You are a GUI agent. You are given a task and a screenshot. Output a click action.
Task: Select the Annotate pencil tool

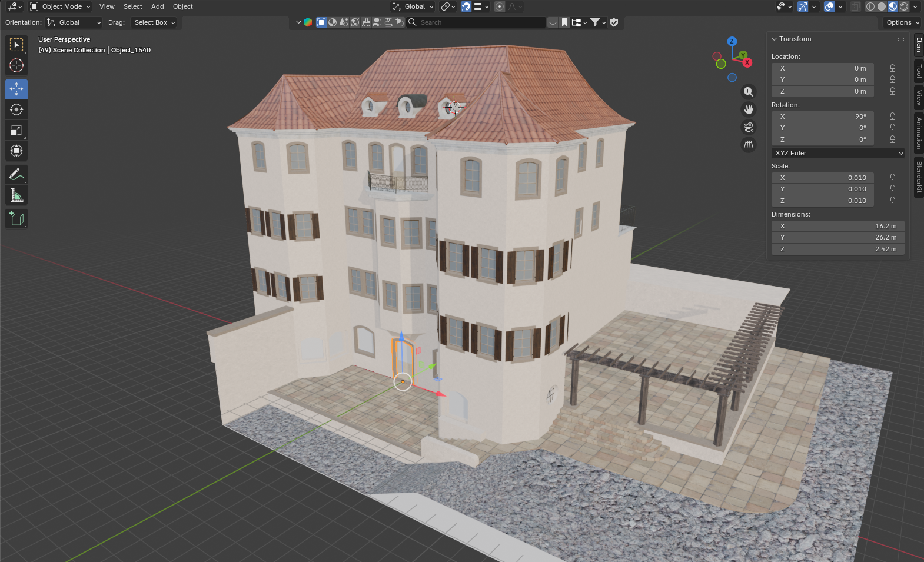pyautogui.click(x=16, y=174)
